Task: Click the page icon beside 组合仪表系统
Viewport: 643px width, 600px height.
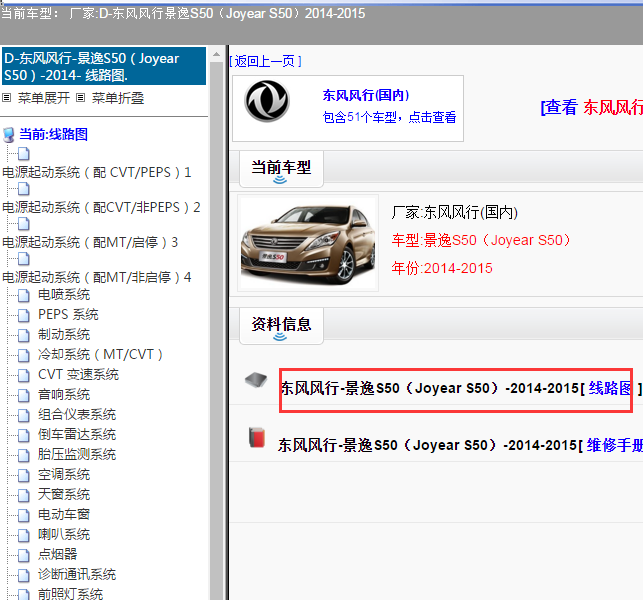Action: tap(23, 415)
